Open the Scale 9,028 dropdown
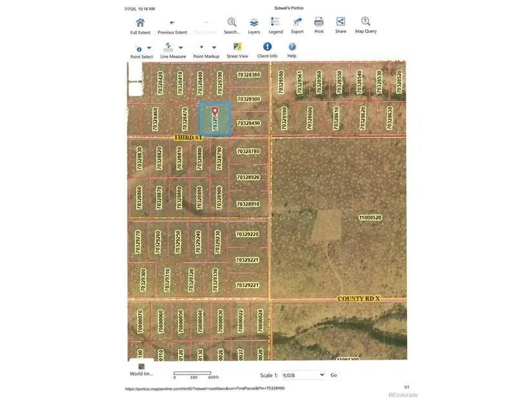Screen dimensions: 532x399 (303, 375)
